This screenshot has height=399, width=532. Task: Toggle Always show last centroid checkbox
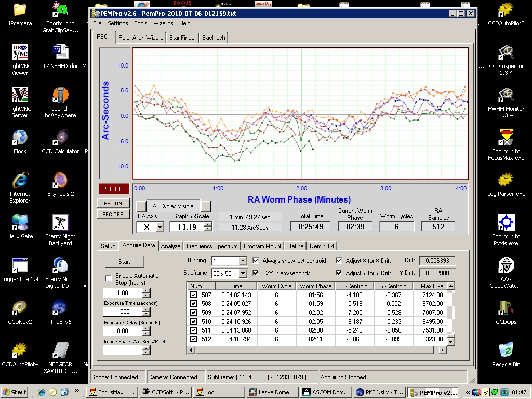pos(256,261)
